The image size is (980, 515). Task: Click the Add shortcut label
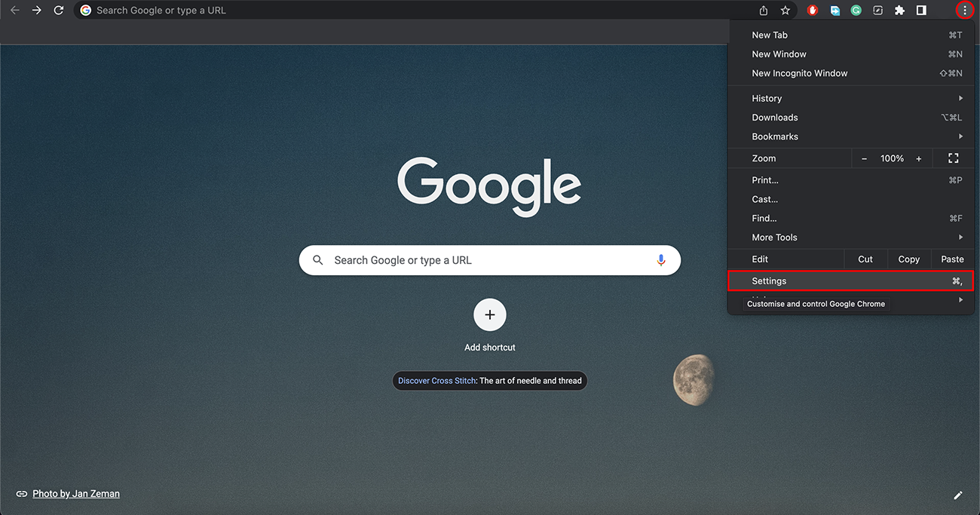490,348
